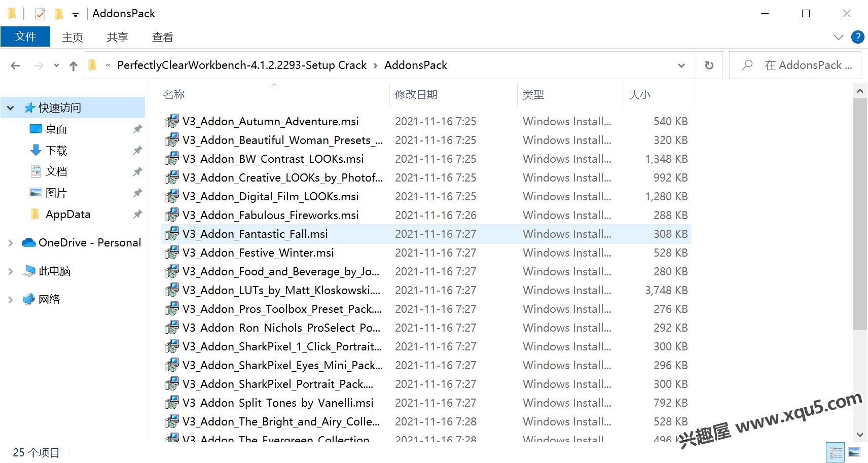868x463 pixels.
Task: Select the V3_Addon_Festive_Winter.msi file icon
Action: point(172,253)
